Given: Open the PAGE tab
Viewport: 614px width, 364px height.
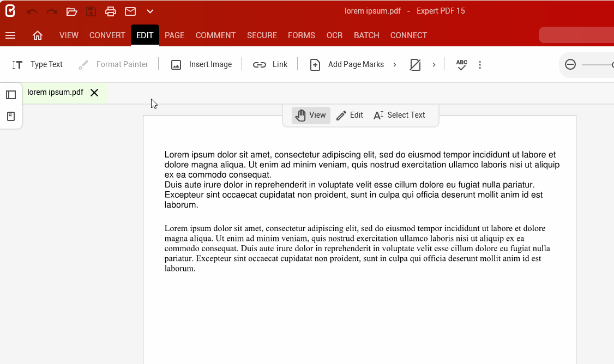Looking at the screenshot, I should (174, 35).
